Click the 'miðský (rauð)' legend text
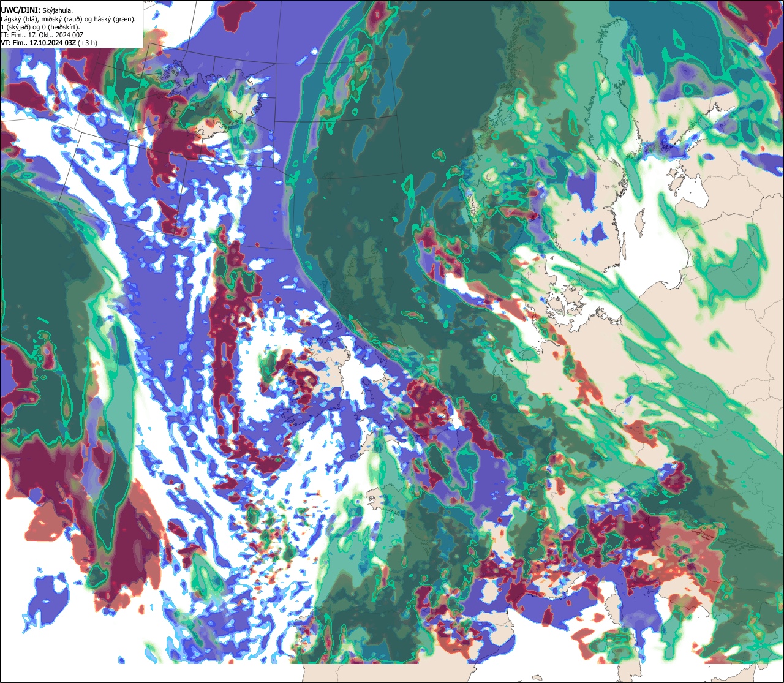 tap(62, 20)
